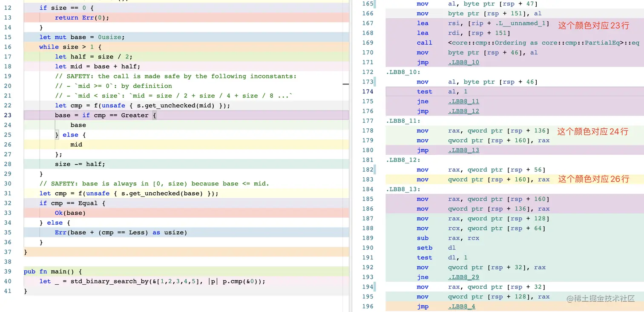Click the .LBB8_10: label line 172
This screenshot has height=312, width=644.
(x=402, y=72)
